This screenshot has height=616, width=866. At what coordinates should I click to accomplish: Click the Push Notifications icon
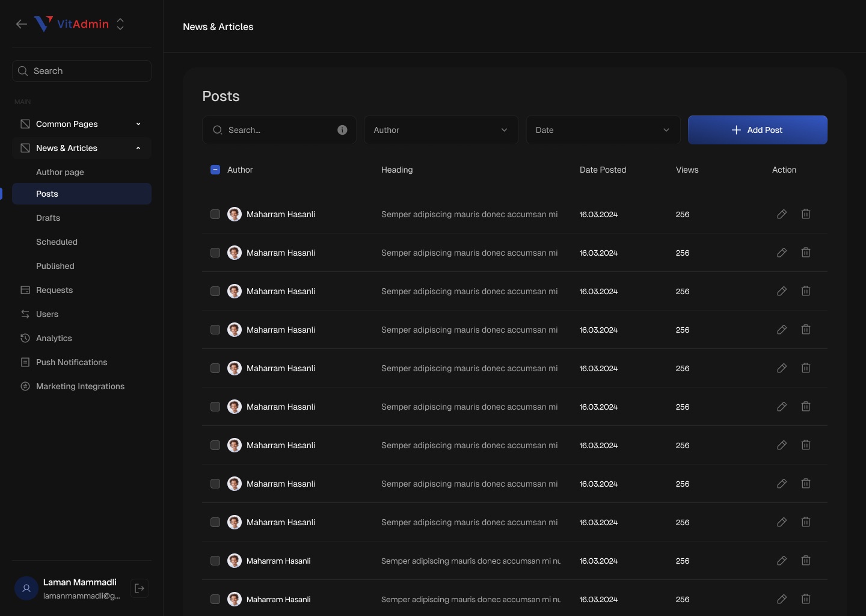[x=25, y=362]
